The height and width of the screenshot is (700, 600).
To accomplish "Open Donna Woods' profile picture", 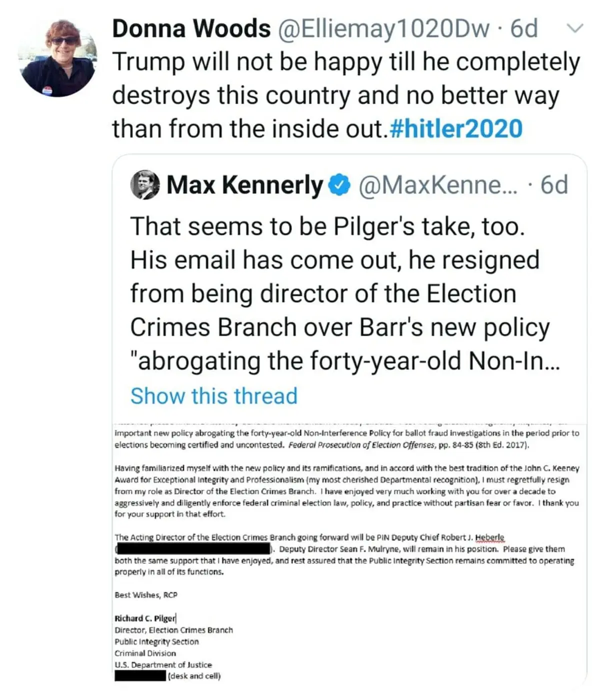I will [58, 58].
